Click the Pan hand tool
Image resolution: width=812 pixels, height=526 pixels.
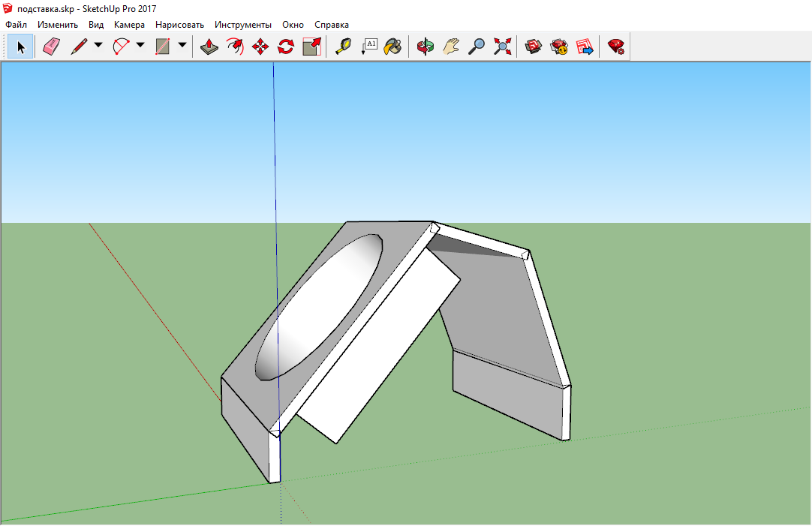pos(450,47)
